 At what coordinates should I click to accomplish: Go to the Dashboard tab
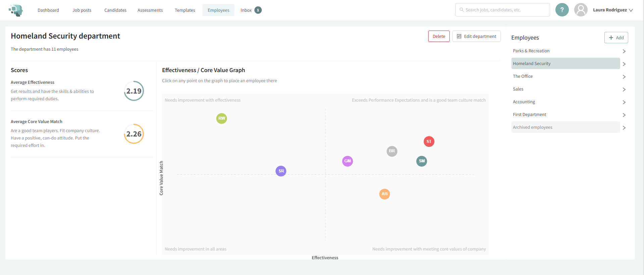coord(48,10)
